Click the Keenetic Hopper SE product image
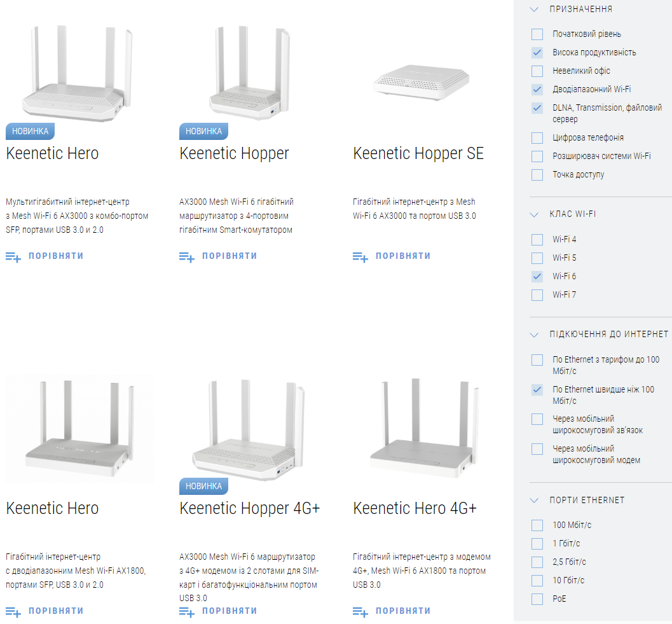This screenshot has height=624, width=672. [422, 82]
